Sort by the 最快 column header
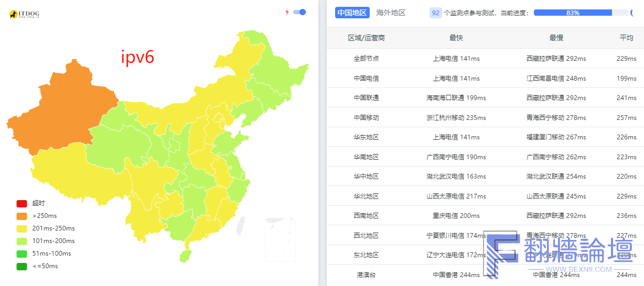Image resolution: width=644 pixels, height=286 pixels. (x=456, y=38)
